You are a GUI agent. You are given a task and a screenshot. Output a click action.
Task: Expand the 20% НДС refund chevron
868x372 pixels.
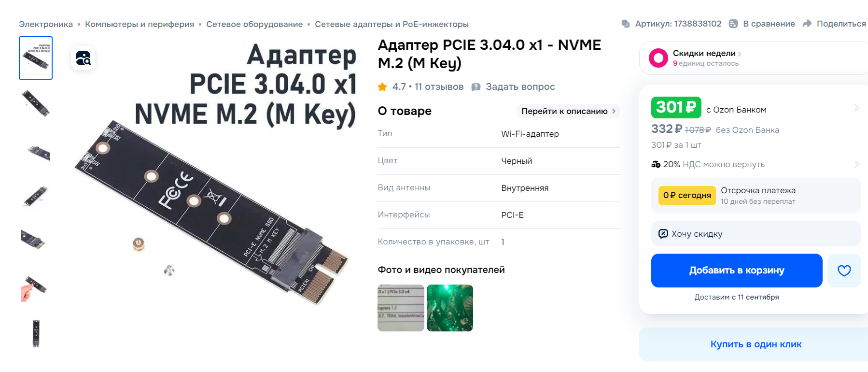(x=856, y=164)
